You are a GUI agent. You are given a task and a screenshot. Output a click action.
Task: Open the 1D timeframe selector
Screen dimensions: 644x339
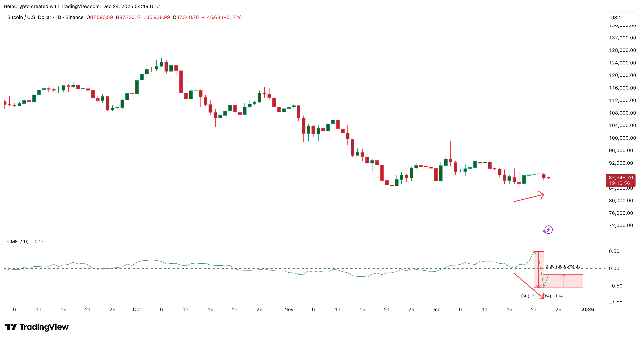58,18
